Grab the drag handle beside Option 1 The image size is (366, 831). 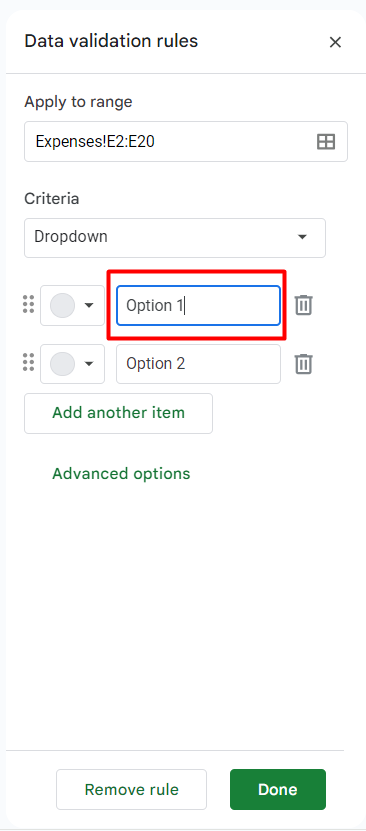(29, 305)
